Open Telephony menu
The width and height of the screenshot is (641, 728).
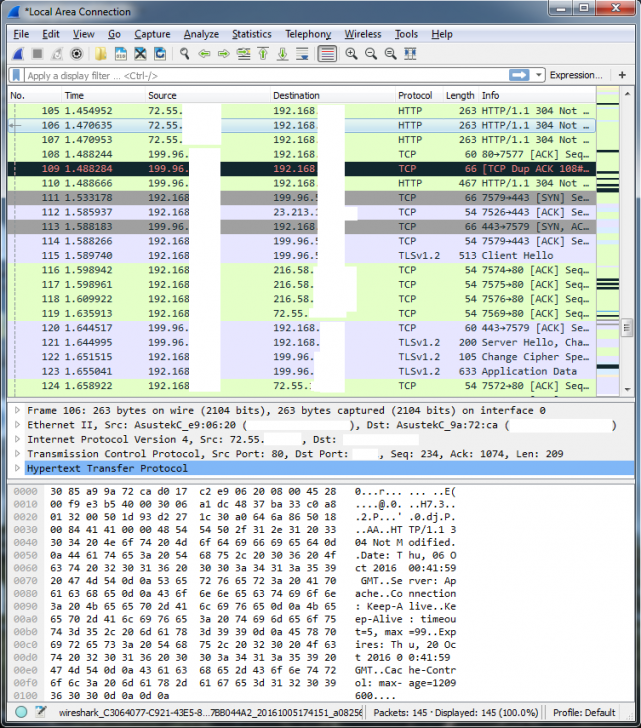[x=308, y=34]
